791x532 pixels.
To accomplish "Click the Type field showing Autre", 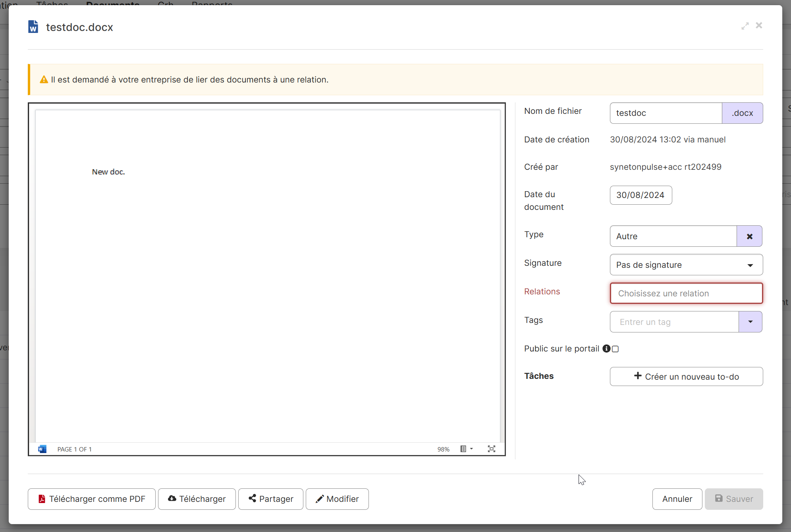I will [673, 236].
